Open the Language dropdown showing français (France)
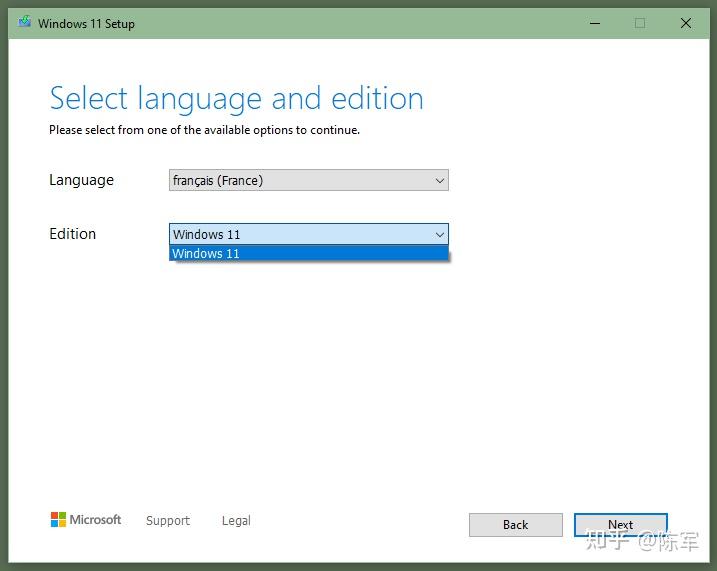Image resolution: width=717 pixels, height=571 pixels. click(x=309, y=180)
